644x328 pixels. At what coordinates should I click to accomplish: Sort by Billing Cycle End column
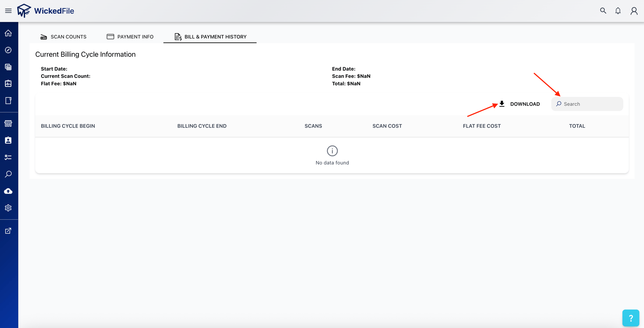[202, 126]
